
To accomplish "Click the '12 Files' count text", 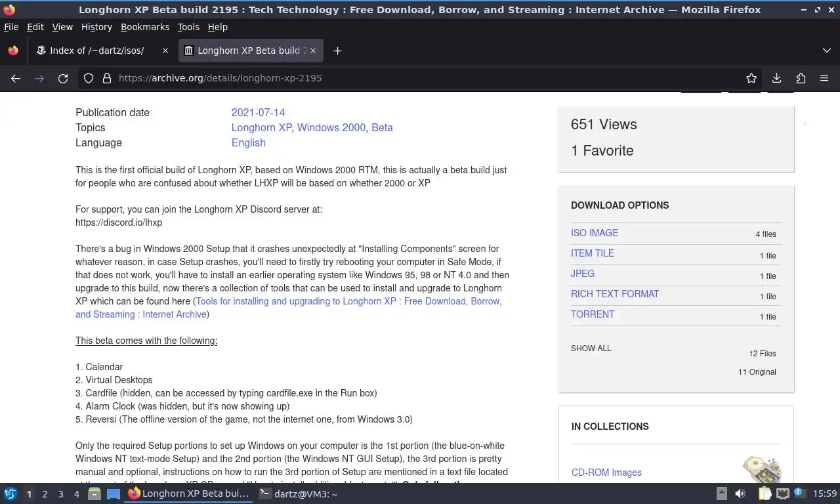I will [x=763, y=354].
